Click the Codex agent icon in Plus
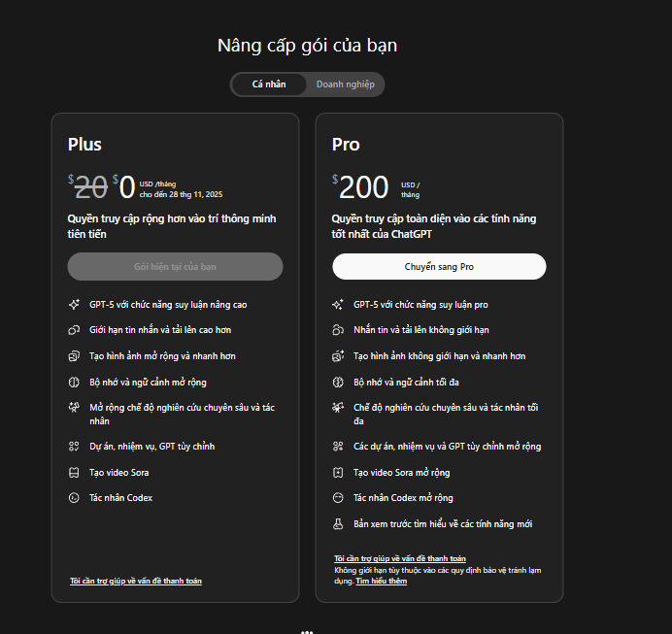 pyautogui.click(x=74, y=498)
